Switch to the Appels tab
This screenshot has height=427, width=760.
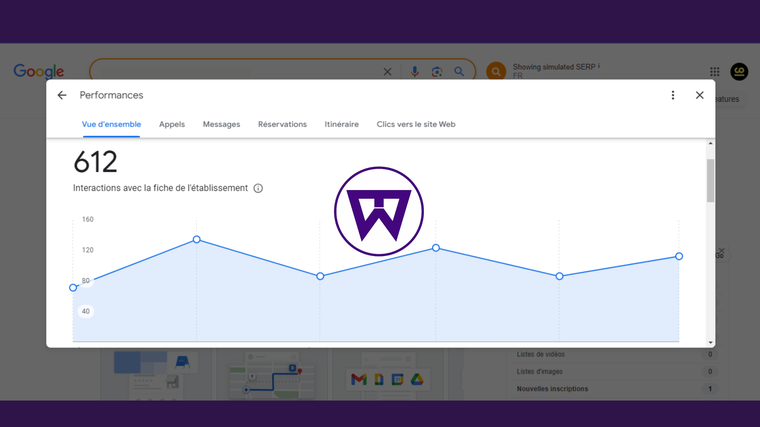click(x=172, y=124)
